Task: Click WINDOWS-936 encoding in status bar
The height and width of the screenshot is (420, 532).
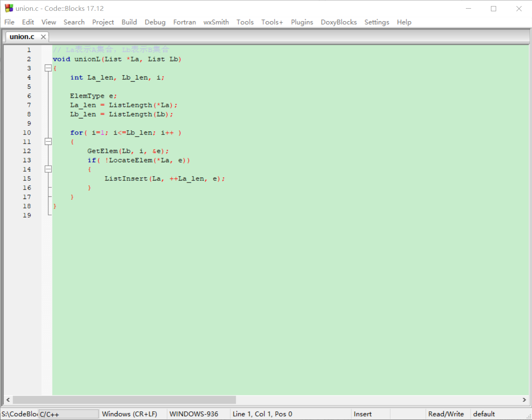Action: click(x=194, y=414)
